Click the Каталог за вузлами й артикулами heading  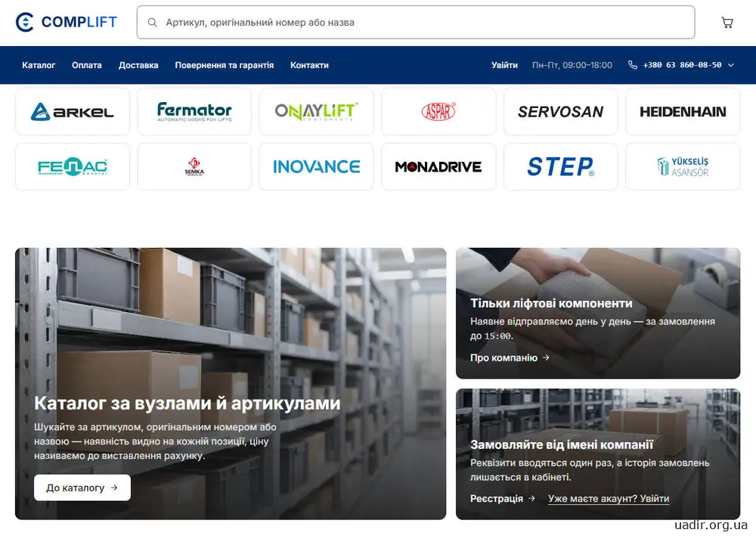point(187,403)
